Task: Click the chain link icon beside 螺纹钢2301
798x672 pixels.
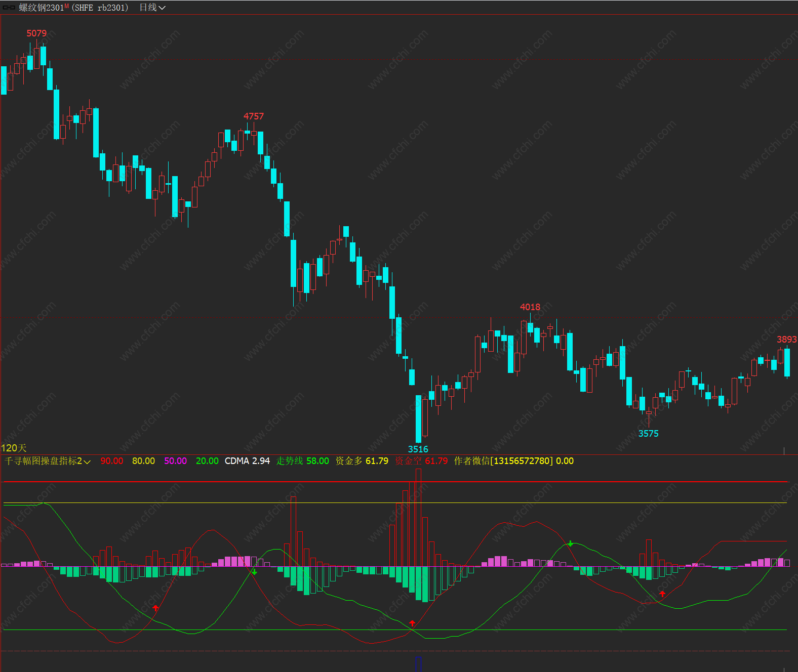Action: (x=9, y=8)
